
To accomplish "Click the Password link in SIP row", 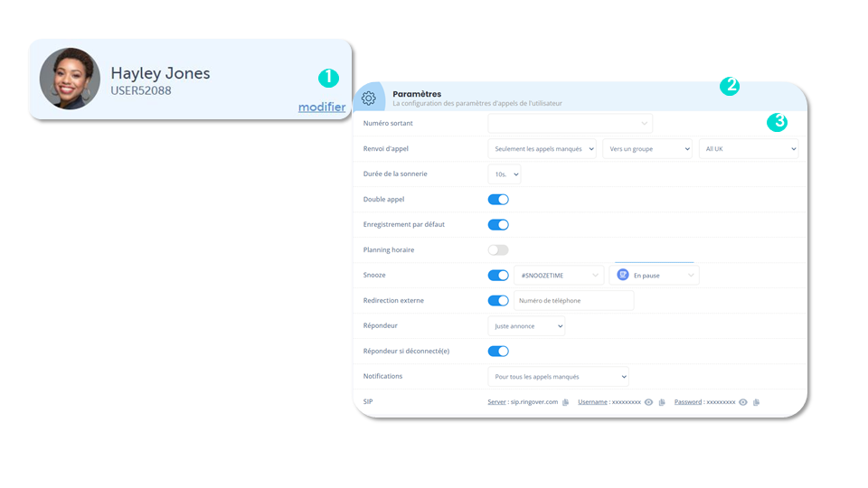I will click(687, 402).
